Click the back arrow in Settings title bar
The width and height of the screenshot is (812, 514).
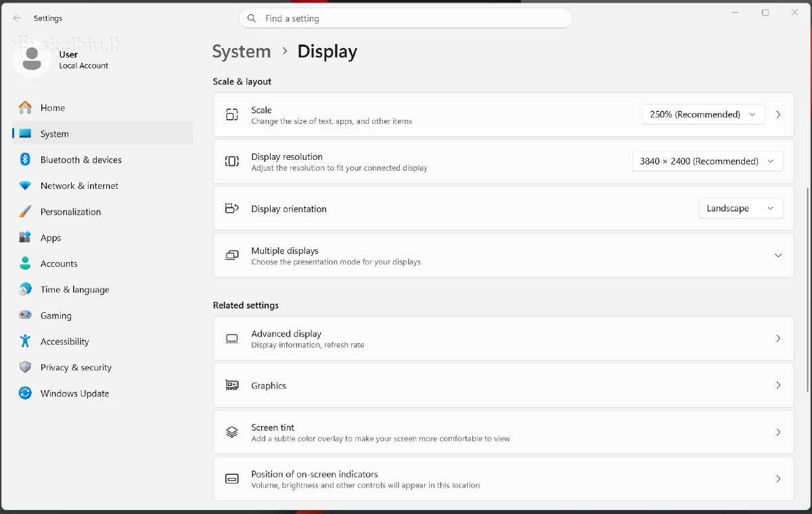17,18
